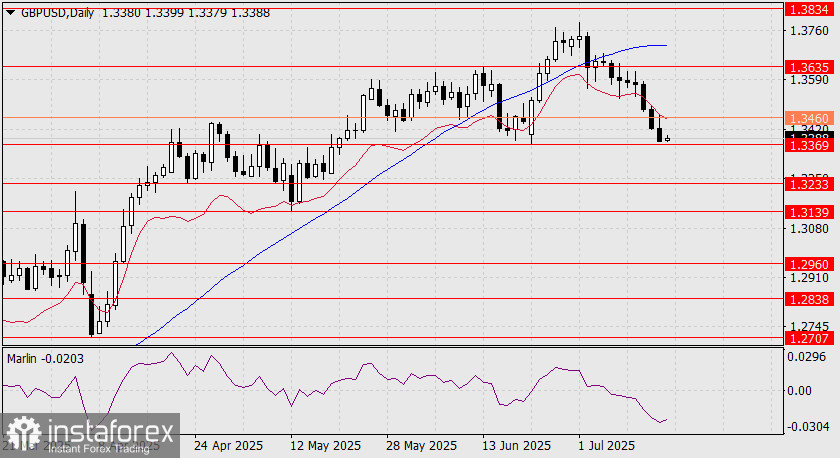The width and height of the screenshot is (840, 458).
Task: Click the 28 May 2025 date label
Action: coord(422,446)
